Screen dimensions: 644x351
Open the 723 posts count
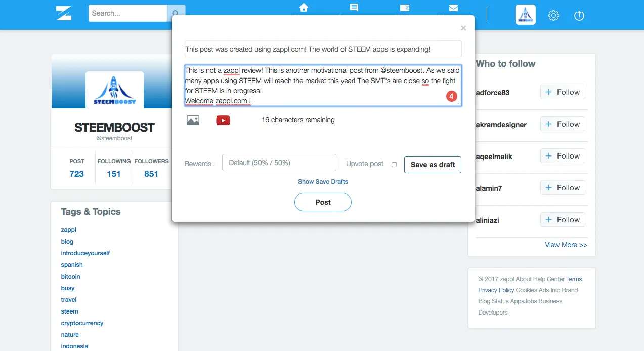pyautogui.click(x=77, y=174)
